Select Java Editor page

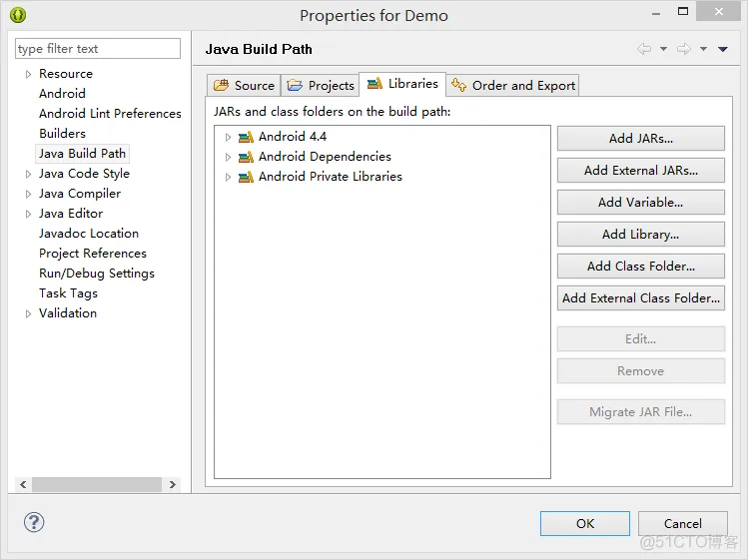click(x=71, y=214)
